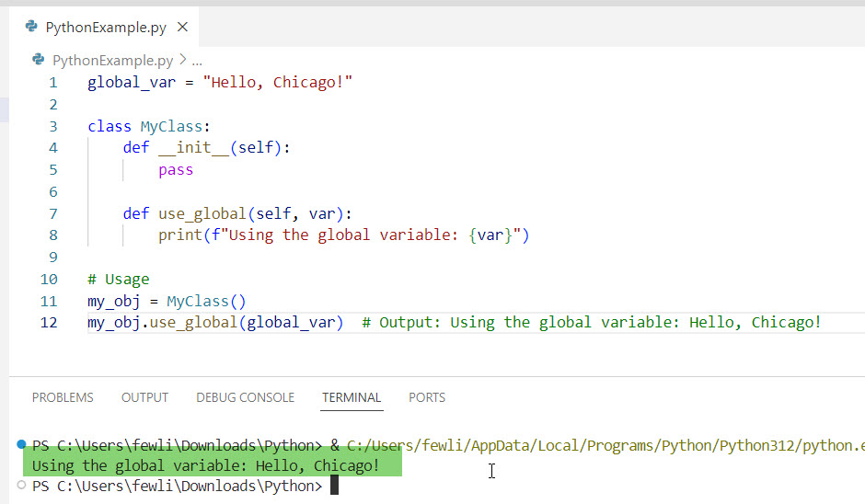Open the OUTPUT panel tab
The height and width of the screenshot is (504, 865).
click(x=144, y=397)
